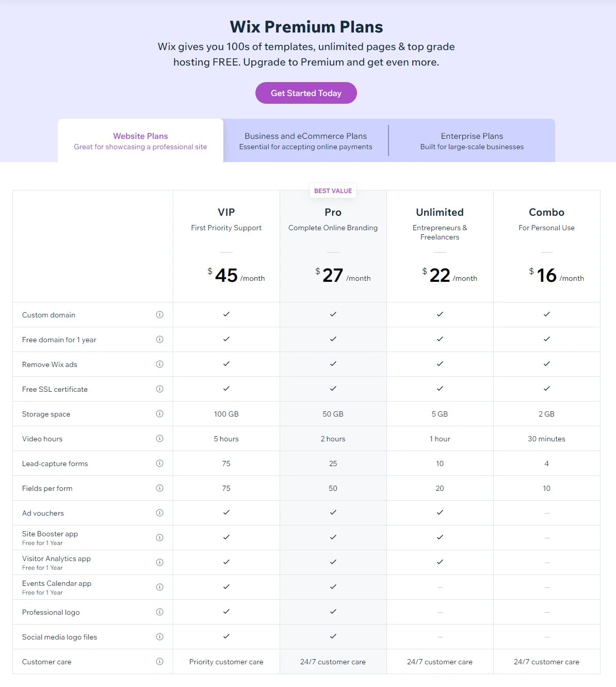Click Social media logo files label
The width and height of the screenshot is (616, 687).
(x=59, y=637)
